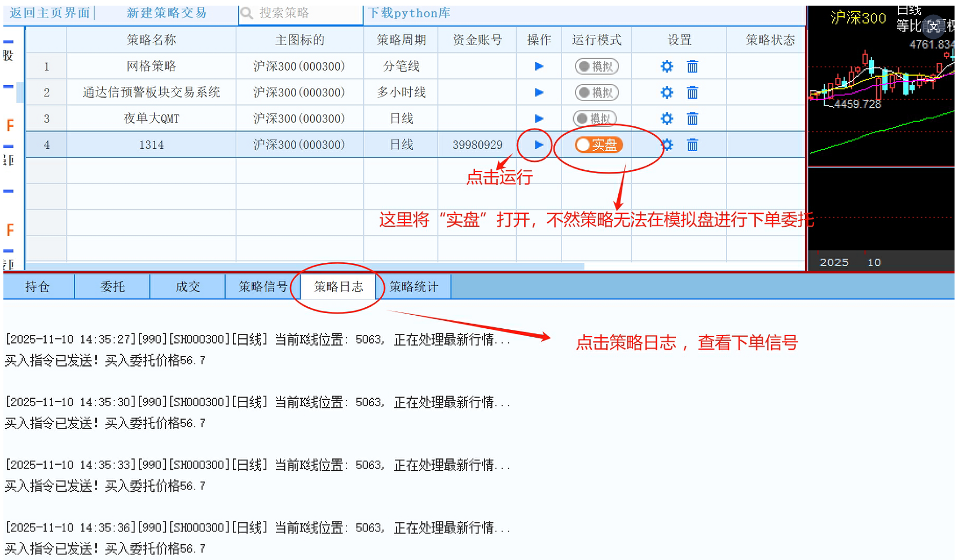Image resolution: width=963 pixels, height=560 pixels.
Task: Select the 夜单大QMT strategy row
Action: (x=151, y=119)
